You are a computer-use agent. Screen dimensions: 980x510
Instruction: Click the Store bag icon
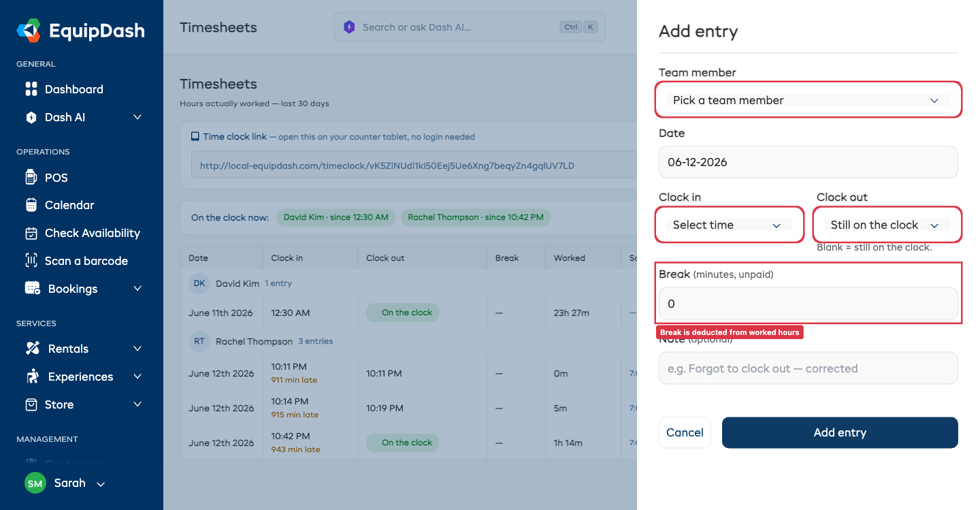(31, 404)
